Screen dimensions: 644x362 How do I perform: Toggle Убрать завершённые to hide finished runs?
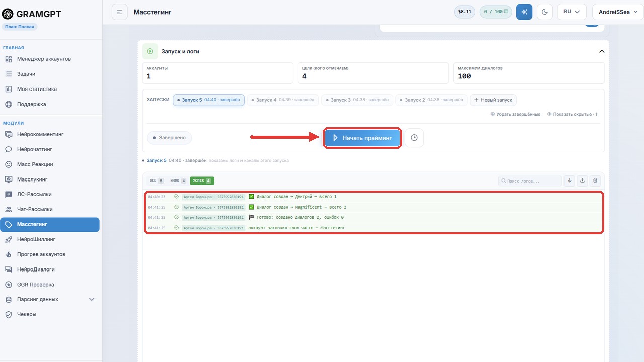515,114
